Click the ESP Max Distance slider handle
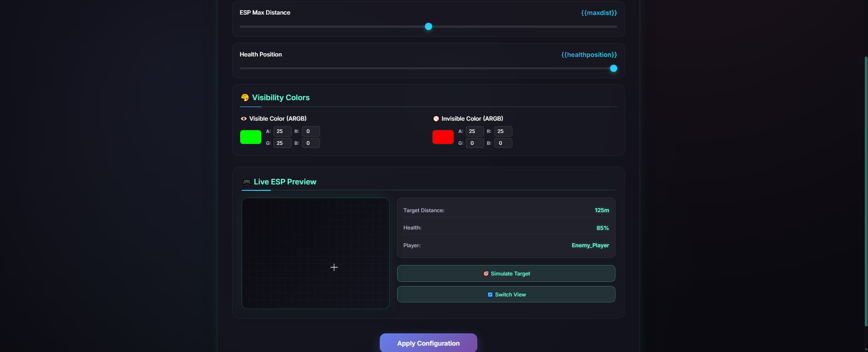The height and width of the screenshot is (352, 868). point(429,27)
